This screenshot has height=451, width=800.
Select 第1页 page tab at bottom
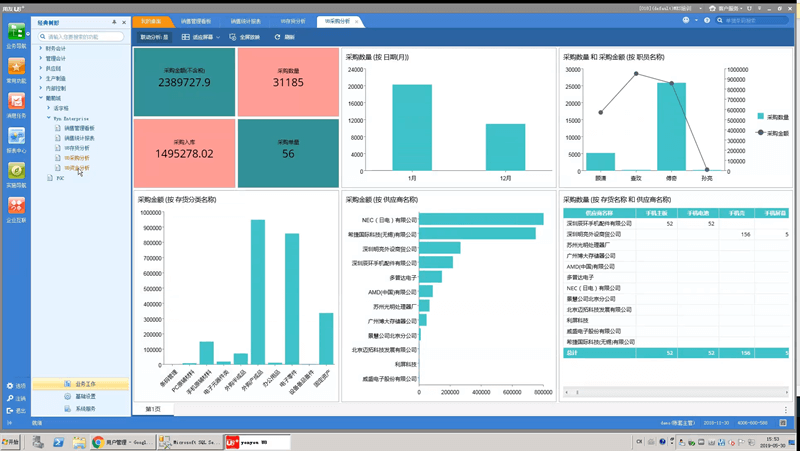tap(153, 409)
